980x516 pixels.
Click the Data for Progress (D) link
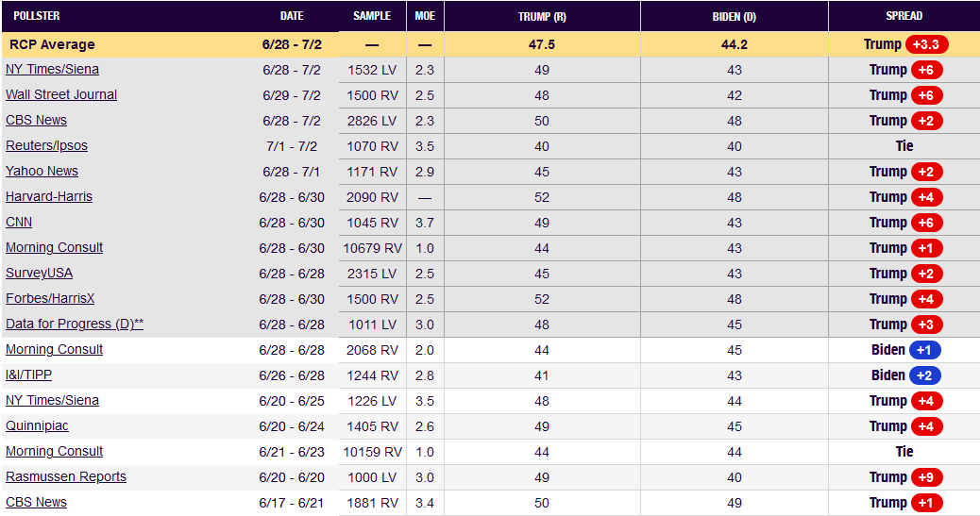point(75,324)
